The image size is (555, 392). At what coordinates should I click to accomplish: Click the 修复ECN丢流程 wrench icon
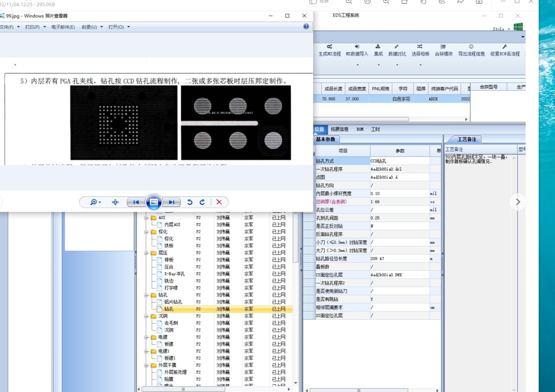pyautogui.click(x=505, y=46)
